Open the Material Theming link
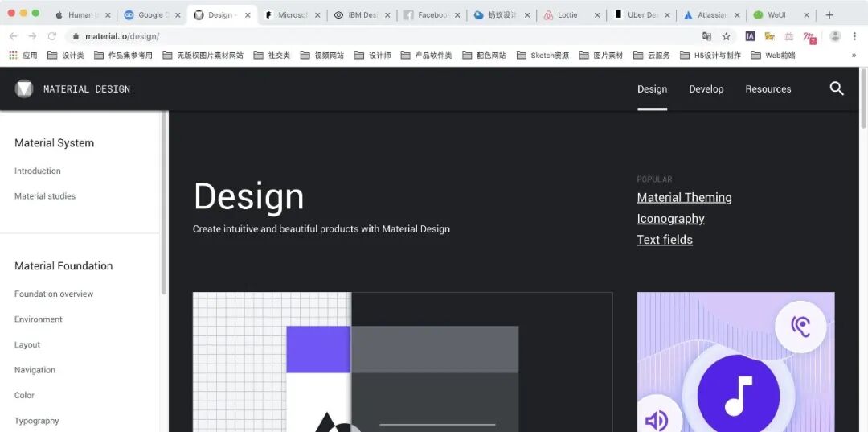 (x=684, y=198)
